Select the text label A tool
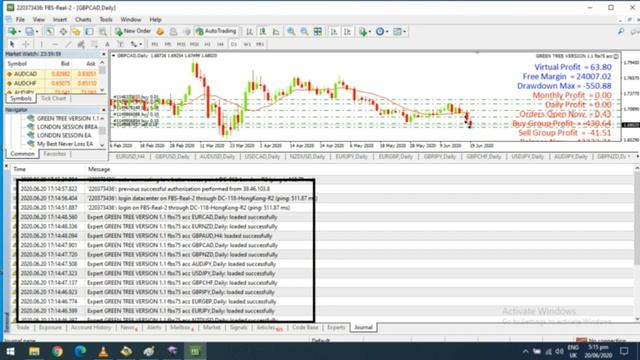This screenshot has width=640, height=360. click(x=107, y=44)
